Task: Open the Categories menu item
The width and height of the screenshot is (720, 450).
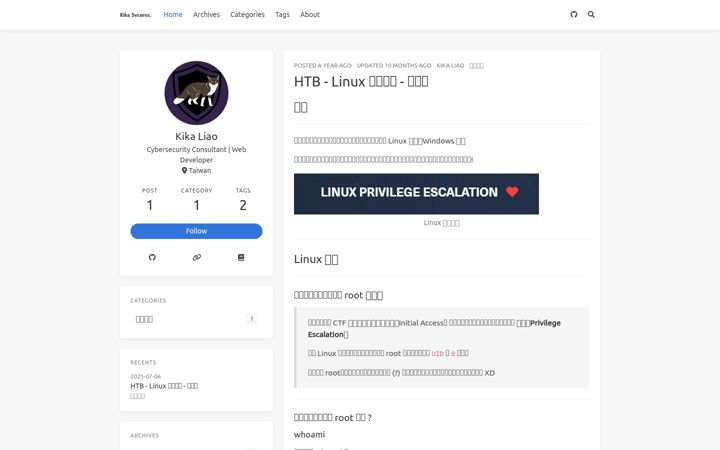Action: pyautogui.click(x=248, y=14)
